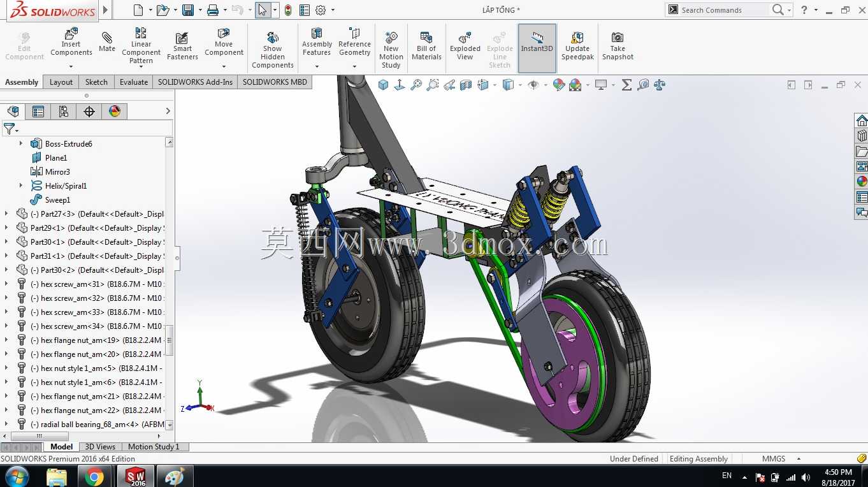Activate the Move Component tool
Screen dimensions: 868x487
(224, 42)
